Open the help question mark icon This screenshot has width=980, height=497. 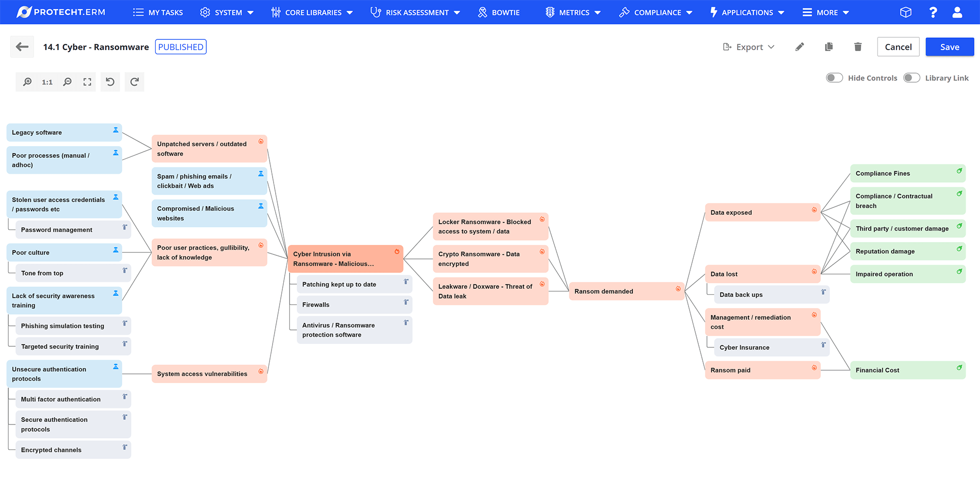(x=933, y=12)
